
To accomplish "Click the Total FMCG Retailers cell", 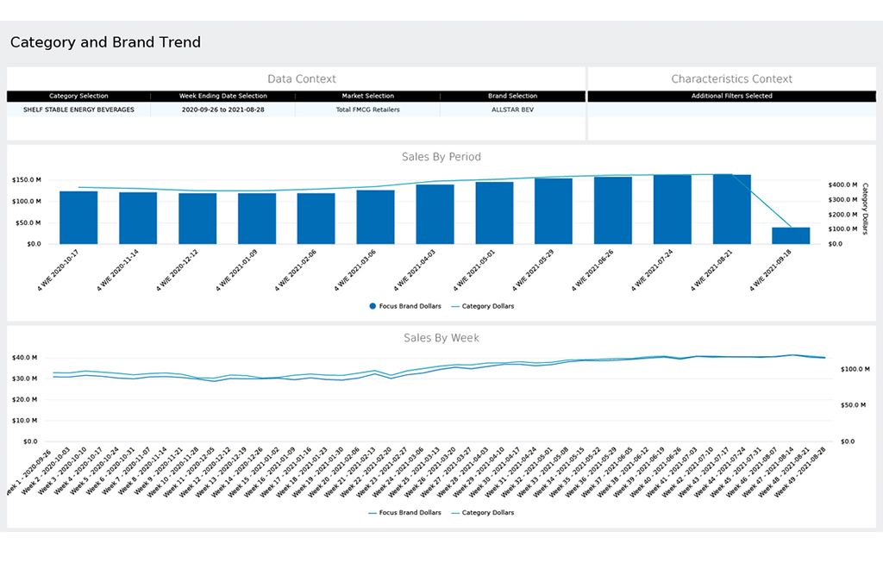I will [367, 109].
